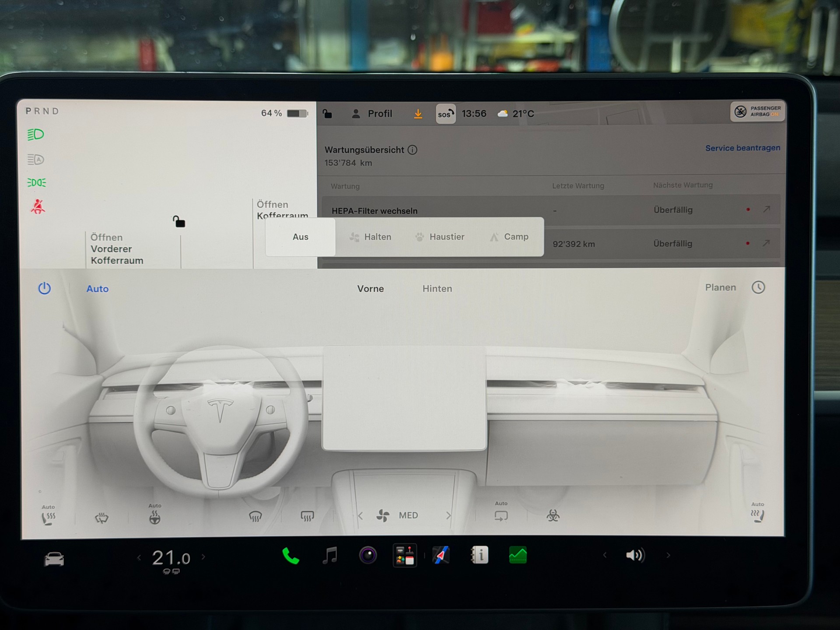This screenshot has width=840, height=630.
Task: Decrease fan speed with left chevron
Action: [x=360, y=516]
